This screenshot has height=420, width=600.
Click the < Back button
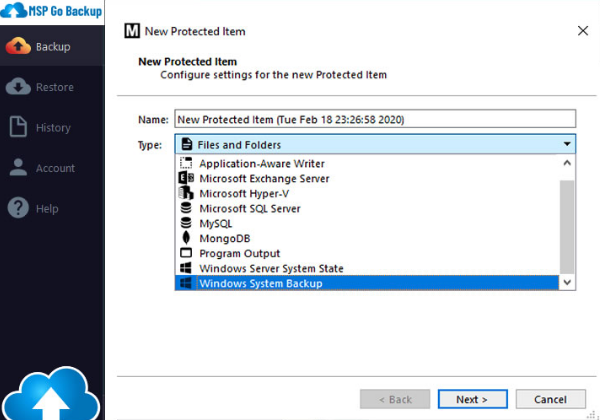(x=395, y=399)
